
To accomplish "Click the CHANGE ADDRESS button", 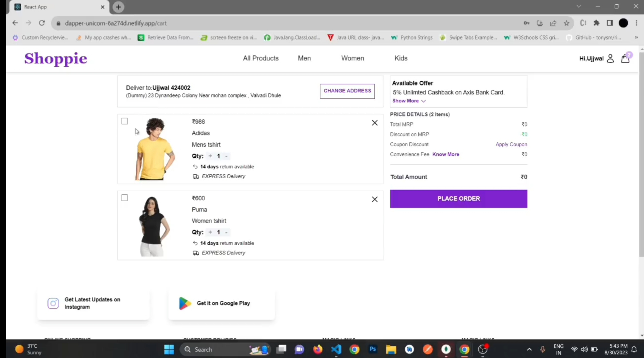I will (x=347, y=91).
